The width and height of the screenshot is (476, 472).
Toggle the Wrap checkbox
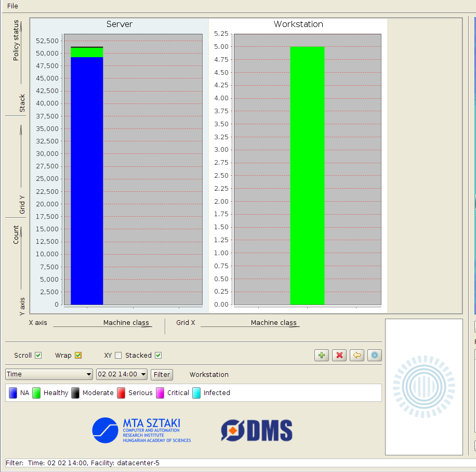click(78, 356)
